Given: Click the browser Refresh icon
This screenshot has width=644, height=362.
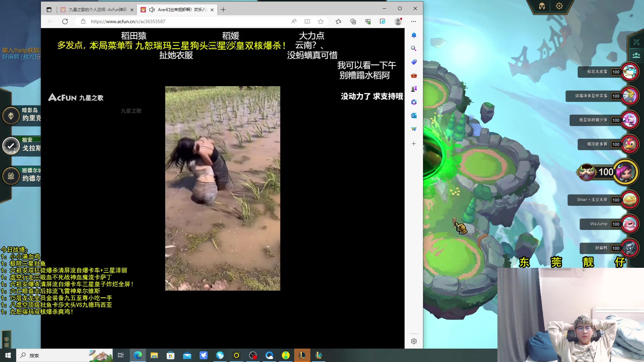Looking at the screenshot, I should click(65, 21).
